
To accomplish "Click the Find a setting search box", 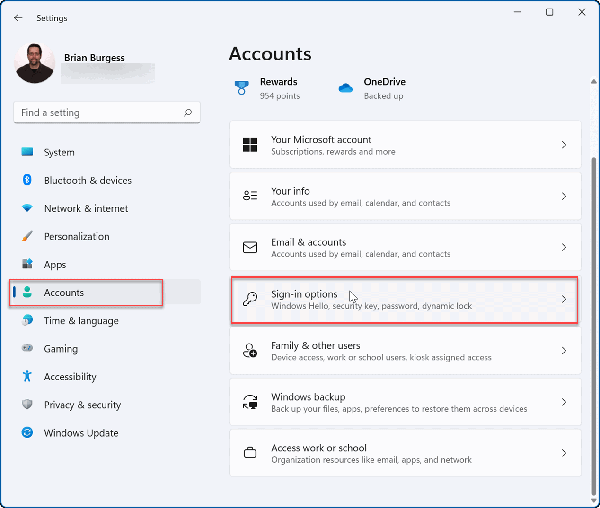I will pos(107,112).
